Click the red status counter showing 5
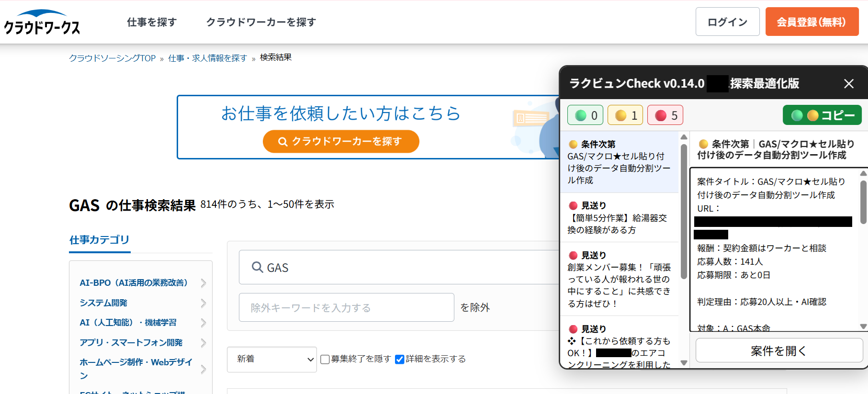Screen dimensions: 868x394 coord(665,115)
